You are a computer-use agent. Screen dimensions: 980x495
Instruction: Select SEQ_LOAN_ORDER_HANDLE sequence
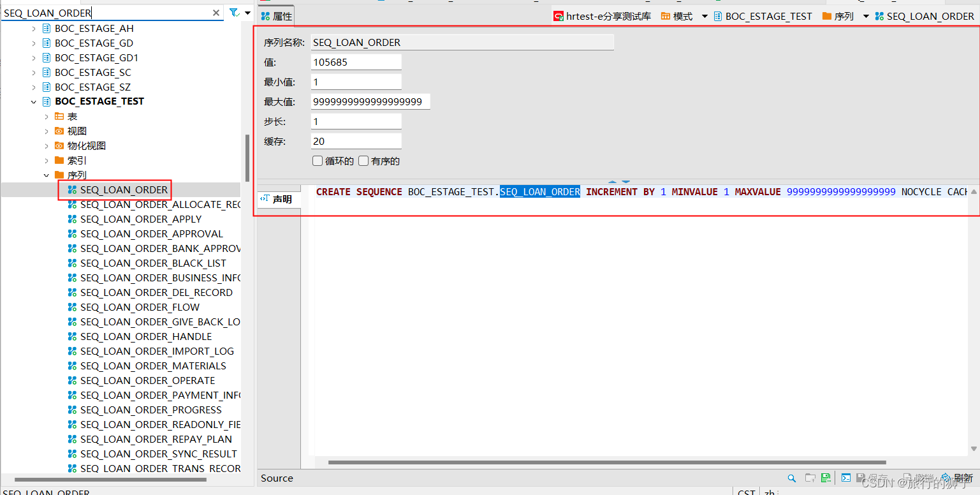click(x=145, y=337)
